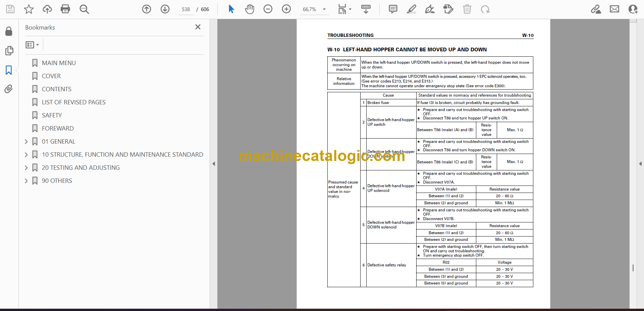Send the file by email envelope icon

pos(614,9)
